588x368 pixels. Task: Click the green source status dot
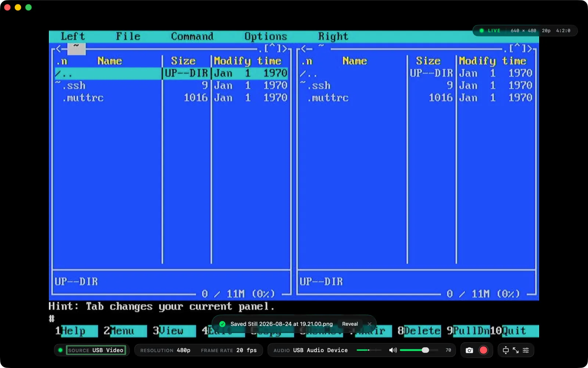[x=60, y=350]
